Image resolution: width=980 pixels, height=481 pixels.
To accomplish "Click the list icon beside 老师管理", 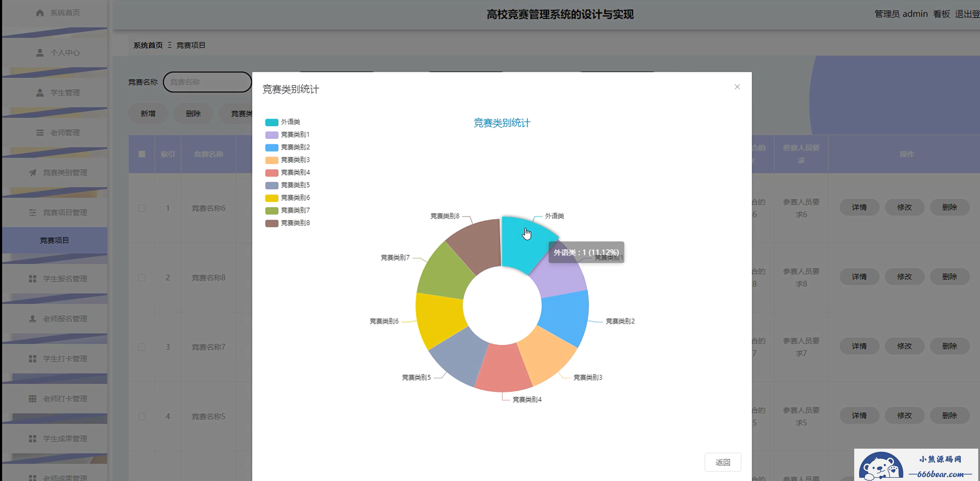I will tap(40, 133).
